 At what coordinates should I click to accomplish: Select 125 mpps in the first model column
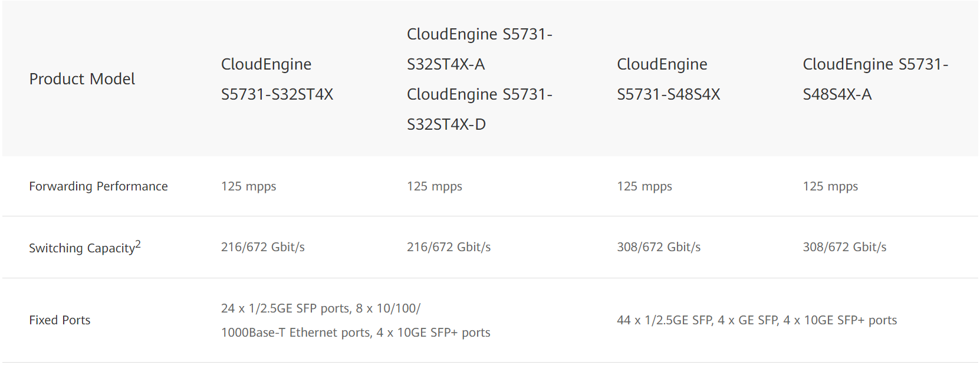click(x=248, y=186)
